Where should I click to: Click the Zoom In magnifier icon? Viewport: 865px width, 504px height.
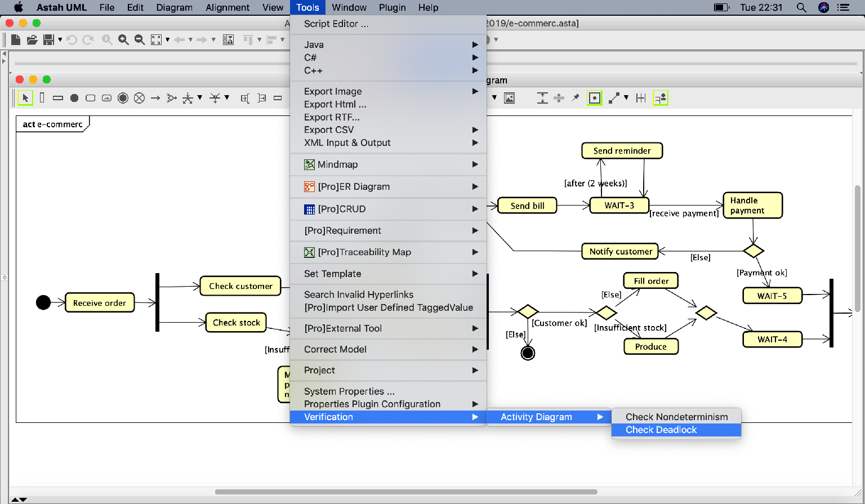pos(123,39)
